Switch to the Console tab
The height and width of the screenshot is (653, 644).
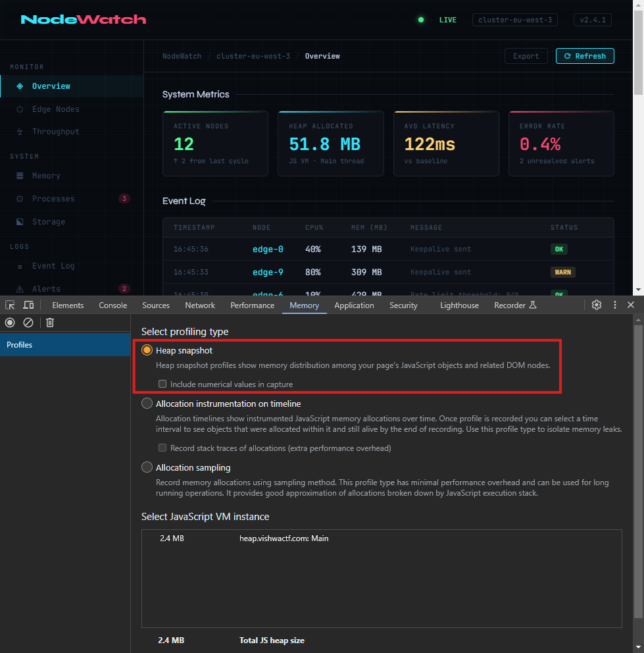coord(112,305)
